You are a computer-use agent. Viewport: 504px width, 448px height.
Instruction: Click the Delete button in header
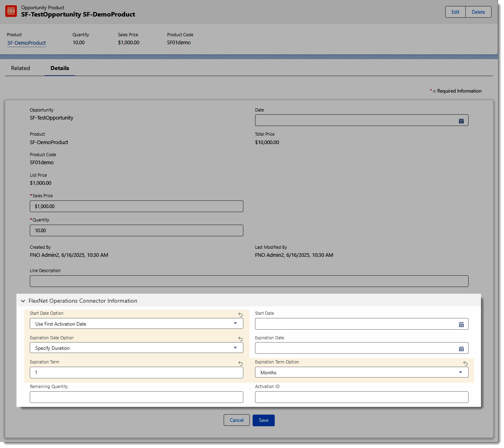tap(478, 12)
